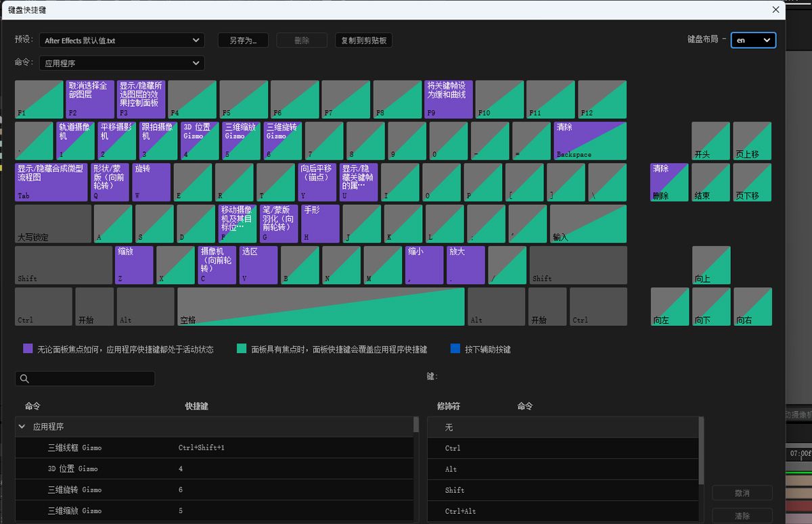
Task: Select the 向右 arrow key
Action: [x=752, y=306]
